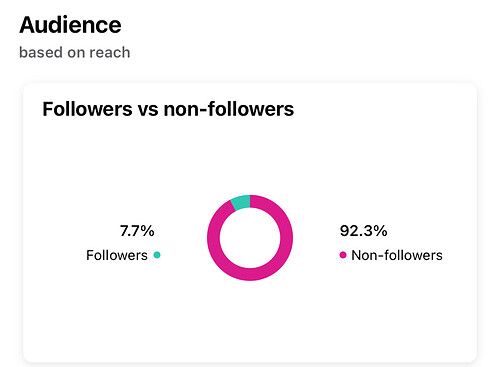Click the Audience section heading
Screen dimensions: 500x367
70,25
